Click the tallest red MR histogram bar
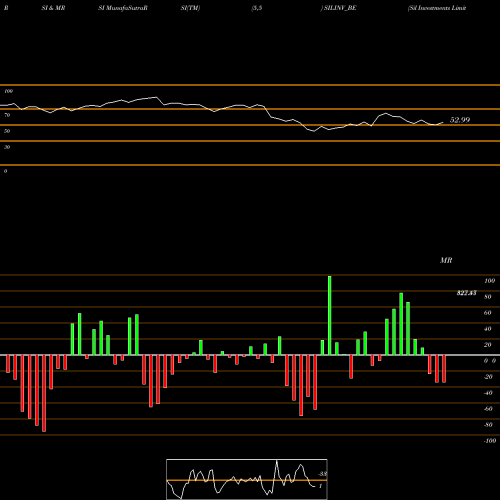This screenshot has height=500, width=500. (x=44, y=393)
